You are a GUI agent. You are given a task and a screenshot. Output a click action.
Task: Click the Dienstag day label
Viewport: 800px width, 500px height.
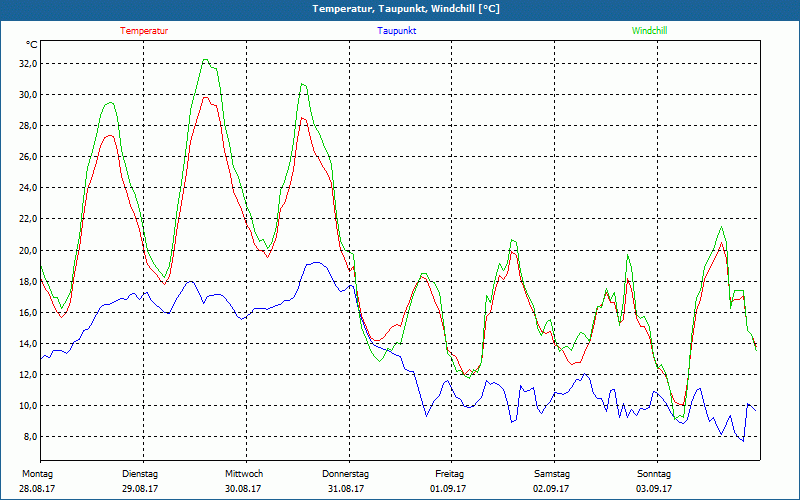[140, 474]
